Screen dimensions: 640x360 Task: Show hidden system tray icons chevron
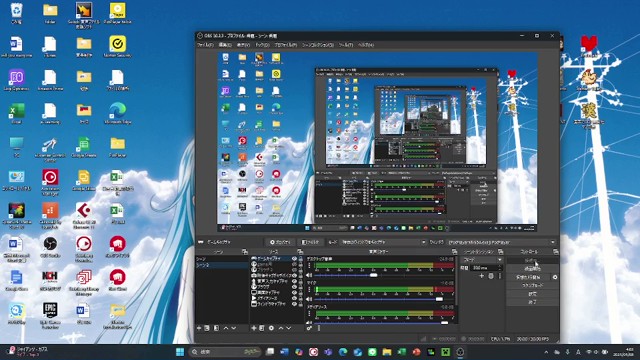coord(546,352)
